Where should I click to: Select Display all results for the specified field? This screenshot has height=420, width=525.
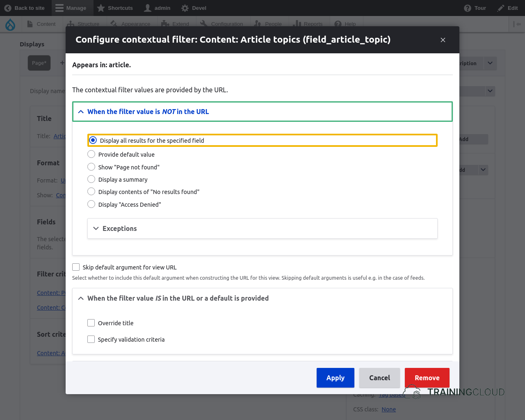[93, 140]
